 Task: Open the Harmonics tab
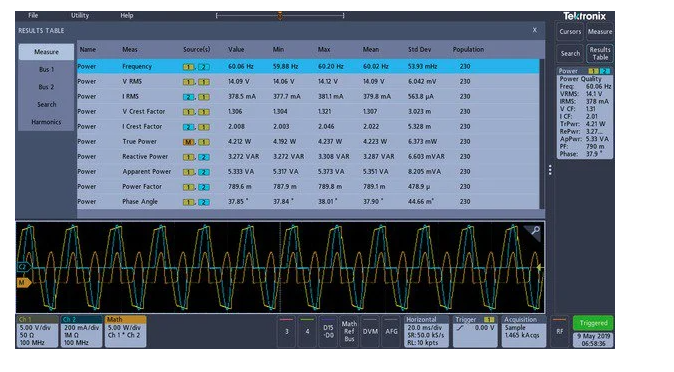(46, 122)
